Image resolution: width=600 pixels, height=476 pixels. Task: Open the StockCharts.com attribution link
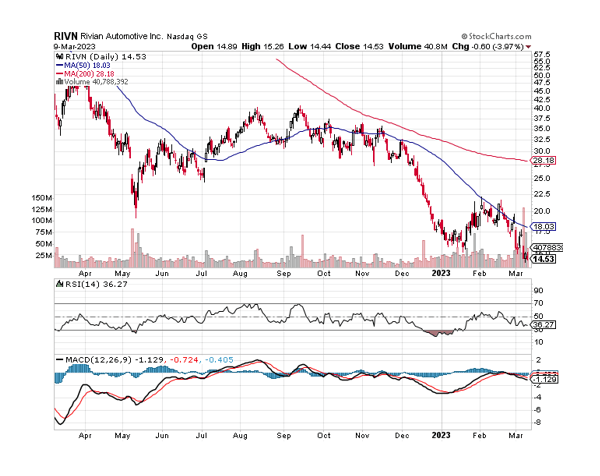[x=496, y=36]
